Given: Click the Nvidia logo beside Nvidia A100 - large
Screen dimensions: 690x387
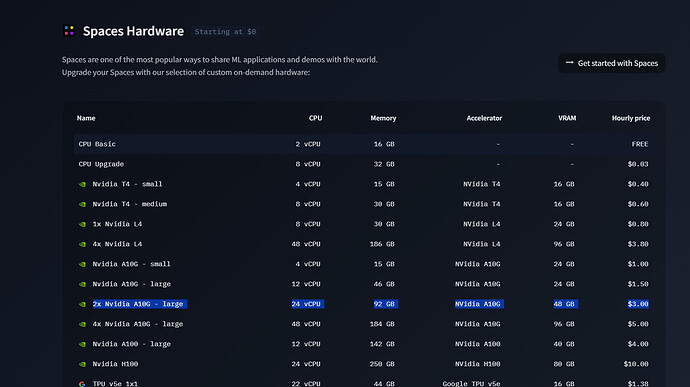Looking at the screenshot, I should (x=82, y=344).
